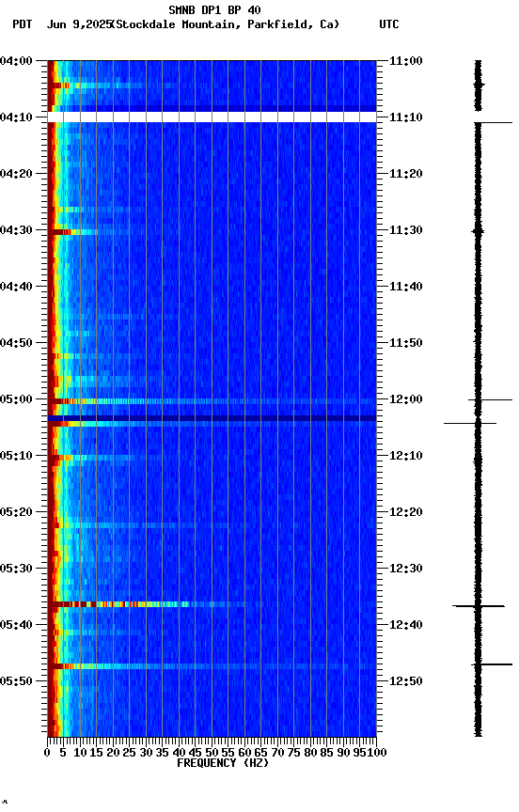Click the 05:00 PDT time label

16,399
